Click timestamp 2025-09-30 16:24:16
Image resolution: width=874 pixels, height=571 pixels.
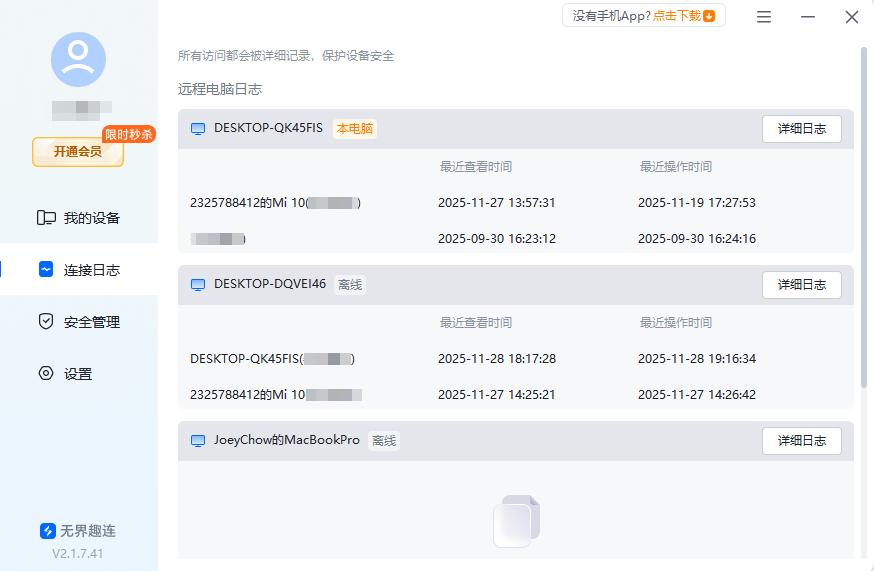697,239
